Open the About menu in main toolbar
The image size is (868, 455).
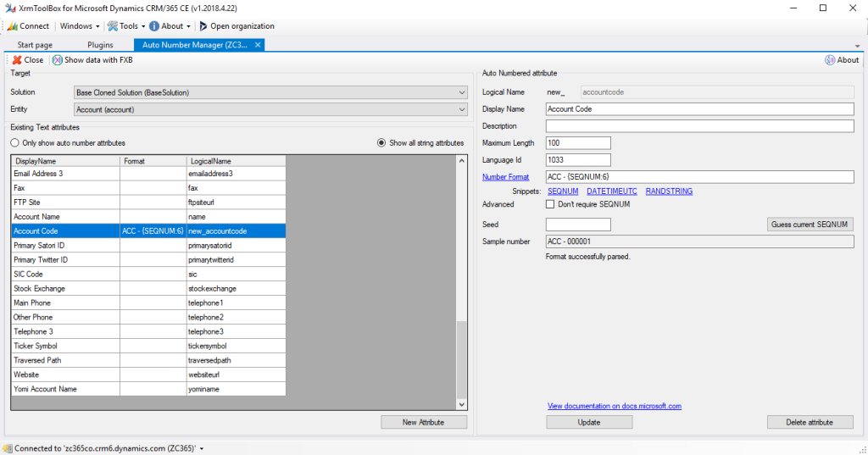170,26
